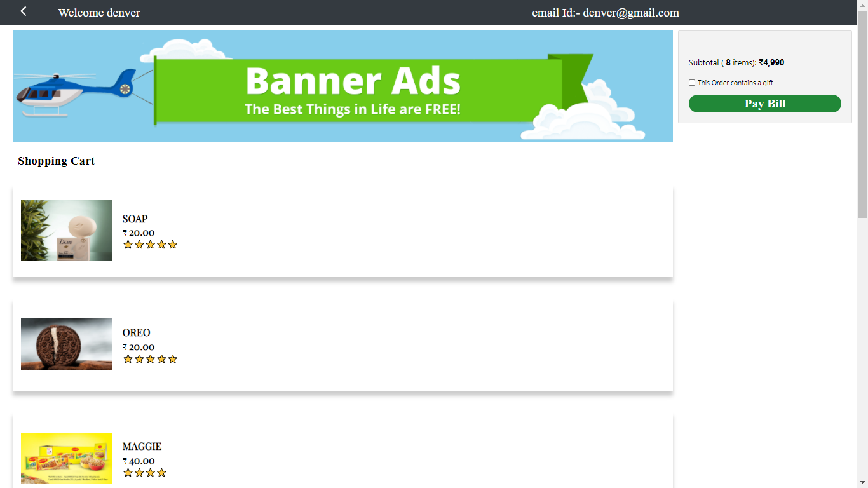Screen dimensions: 868x488
Task: Check 'This Order contains a gift' box
Action: tap(692, 83)
